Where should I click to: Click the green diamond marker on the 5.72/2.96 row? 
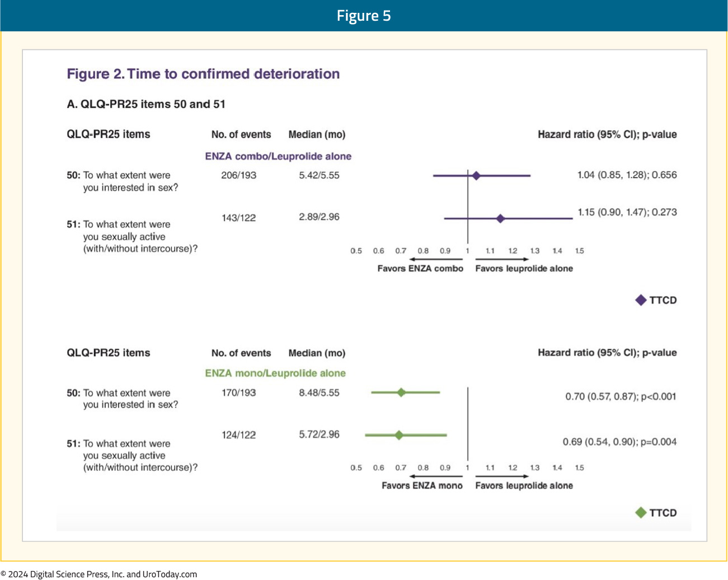click(399, 434)
